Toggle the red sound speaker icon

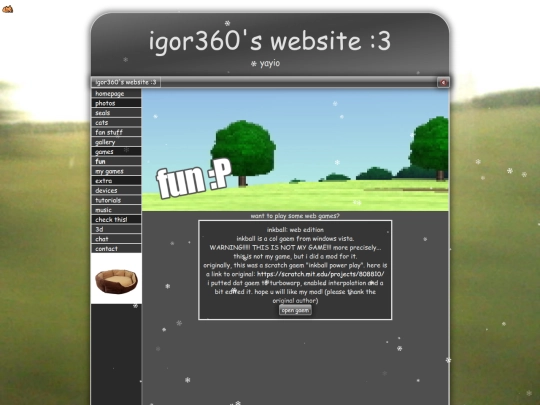pos(443,82)
